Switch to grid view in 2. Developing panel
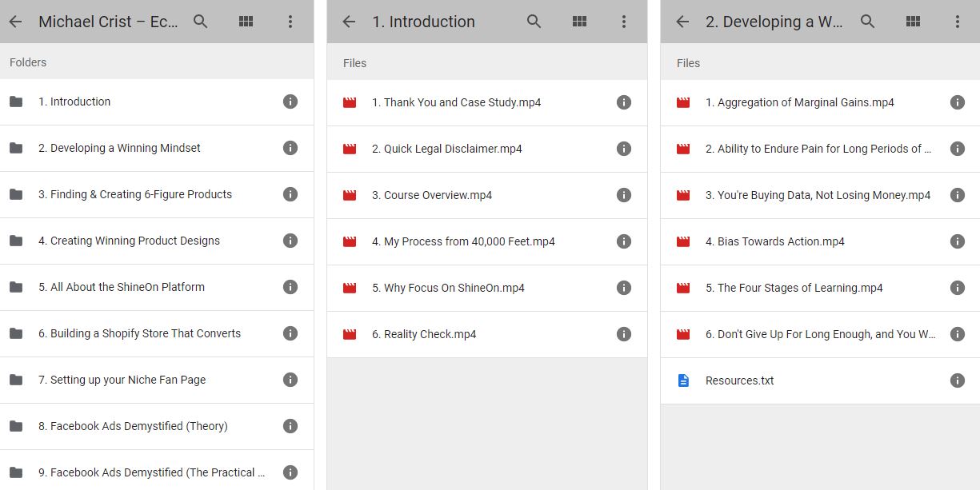The image size is (980, 490). pyautogui.click(x=913, y=22)
